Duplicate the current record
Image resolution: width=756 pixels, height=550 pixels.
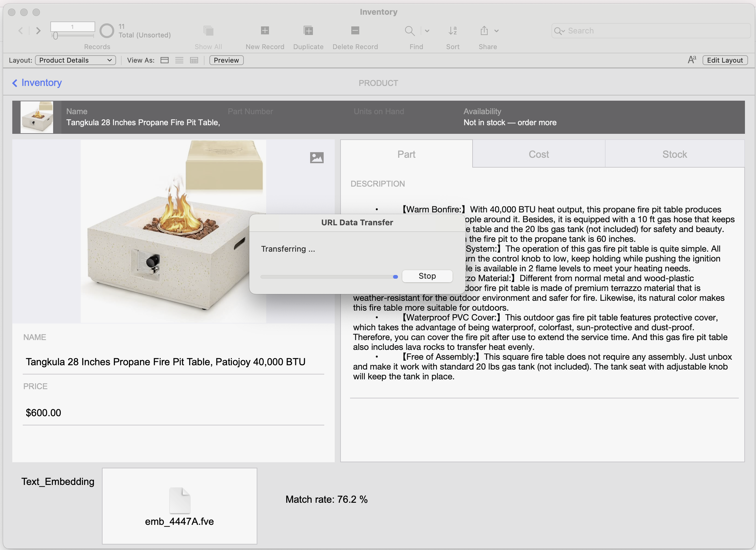point(308,31)
